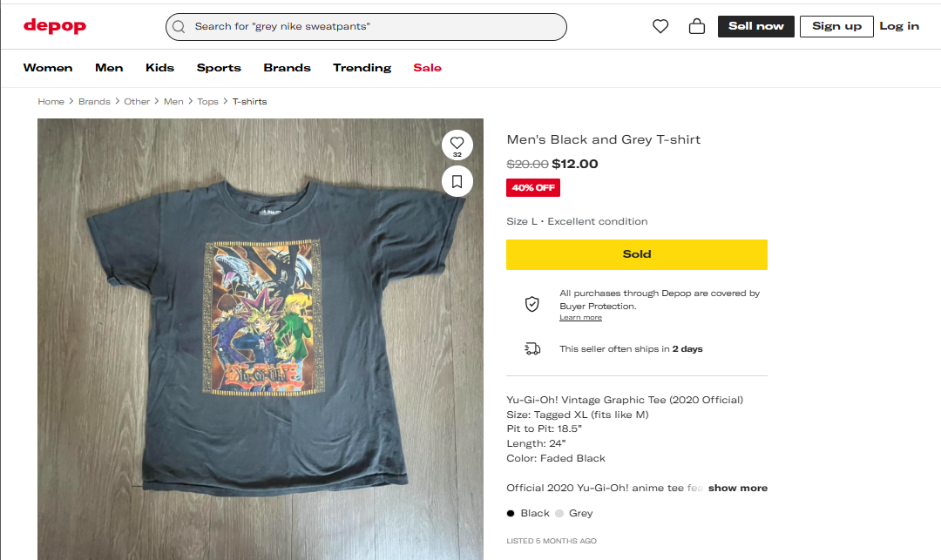Click the search magnifier icon
This screenshot has width=941, height=560.
click(179, 27)
